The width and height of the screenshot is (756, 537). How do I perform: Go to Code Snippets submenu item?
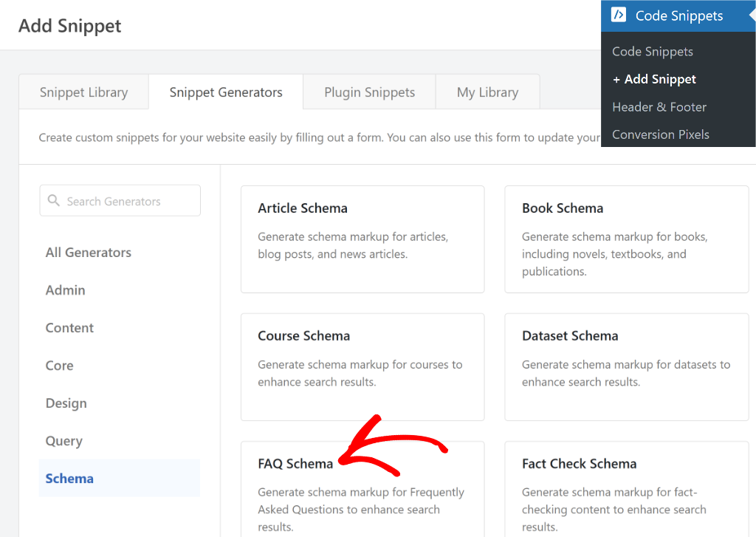click(653, 52)
